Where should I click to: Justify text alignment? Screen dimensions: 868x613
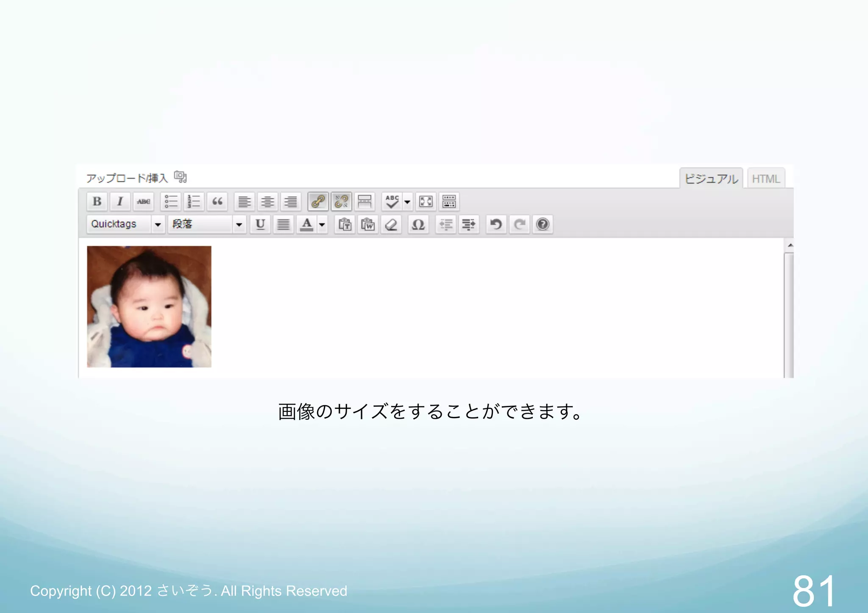point(284,224)
